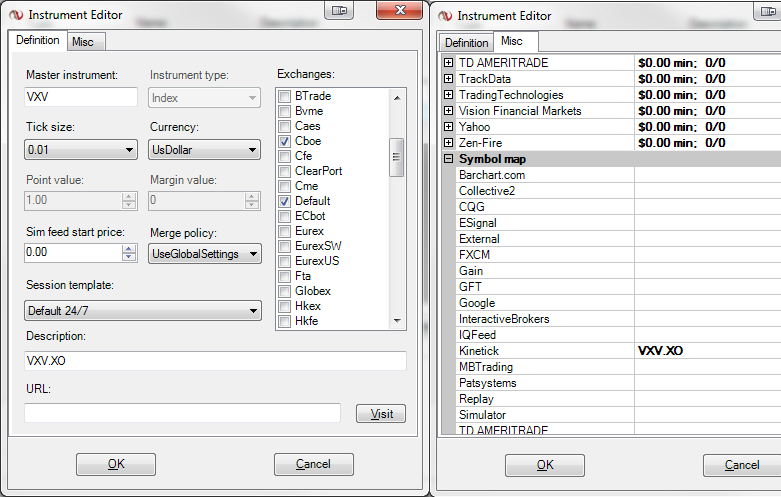The image size is (781, 497).
Task: Expand the Zen-Fire commission row
Action: [x=448, y=142]
